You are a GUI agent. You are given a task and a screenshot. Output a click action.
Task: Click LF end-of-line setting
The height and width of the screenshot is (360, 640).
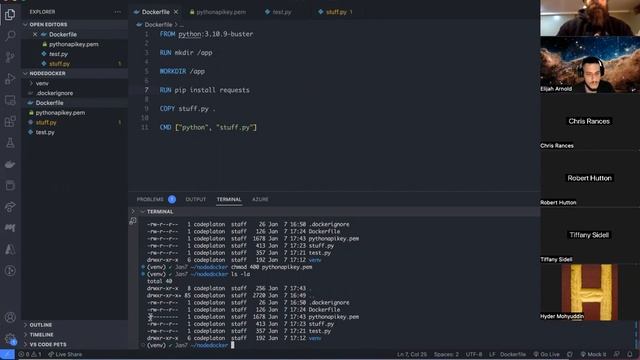[x=492, y=354]
